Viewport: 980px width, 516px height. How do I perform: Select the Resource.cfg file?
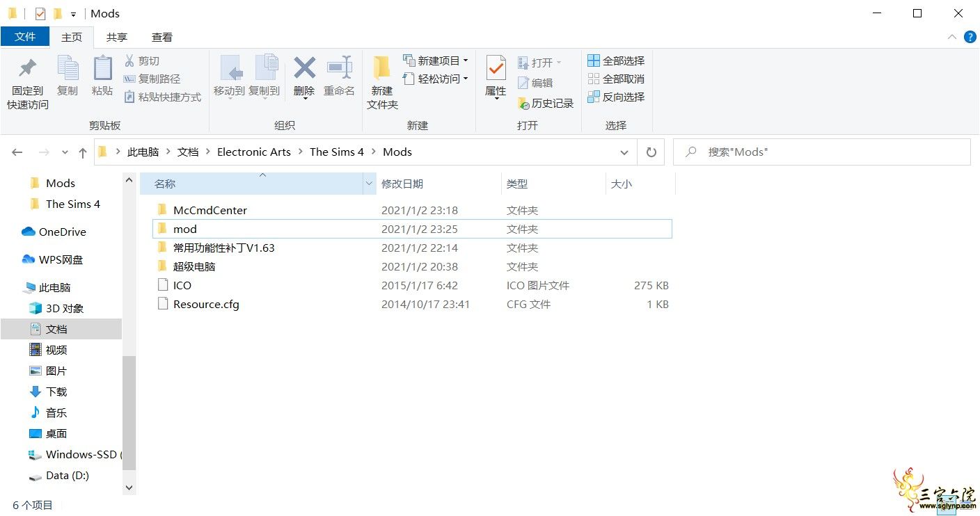(412, 304)
